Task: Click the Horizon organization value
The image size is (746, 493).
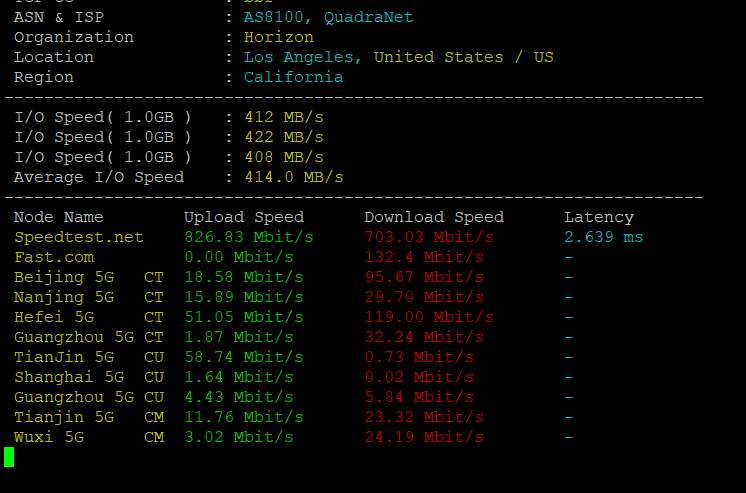Action: point(279,37)
